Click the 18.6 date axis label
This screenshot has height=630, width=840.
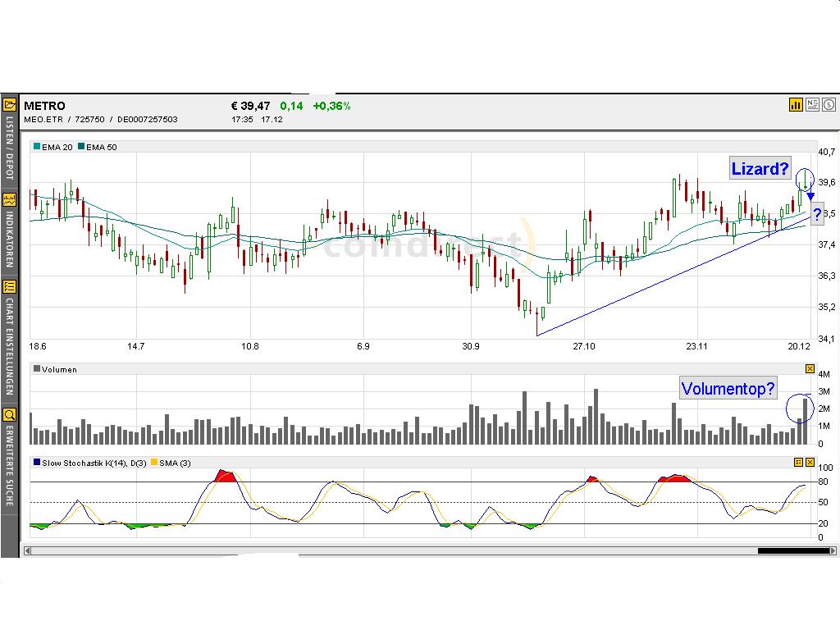tap(38, 346)
